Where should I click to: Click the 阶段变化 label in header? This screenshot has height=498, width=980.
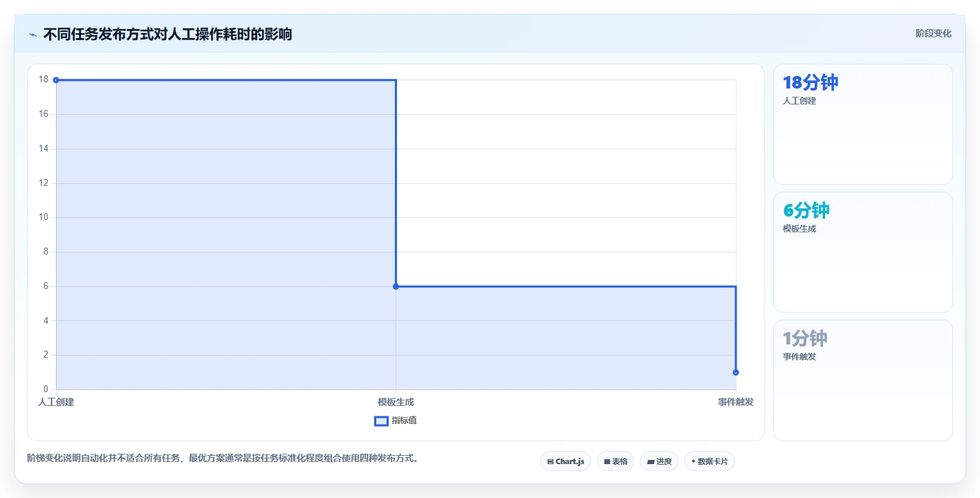[x=933, y=33]
